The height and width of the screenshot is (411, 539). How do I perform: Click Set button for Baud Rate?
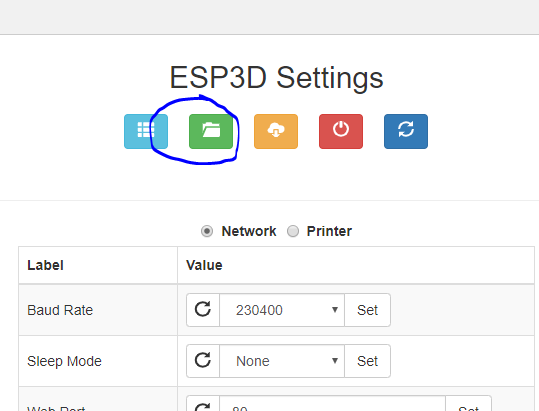coord(367,310)
